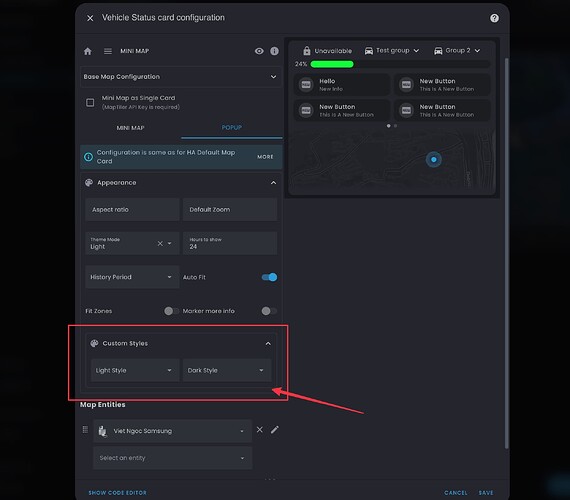Screen dimensions: 570x500
Task: Click the home icon in editor header
Action: tap(88, 51)
